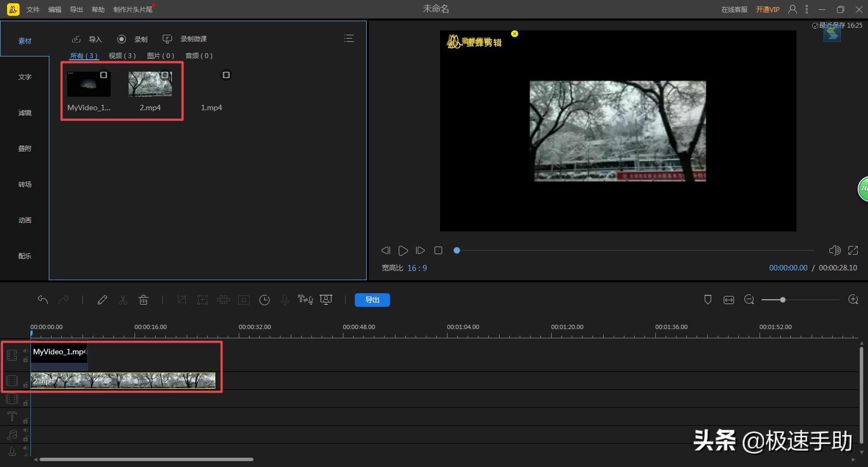This screenshot has width=868, height=467.
Task: Switch to the 视频(3) tab
Action: point(122,56)
